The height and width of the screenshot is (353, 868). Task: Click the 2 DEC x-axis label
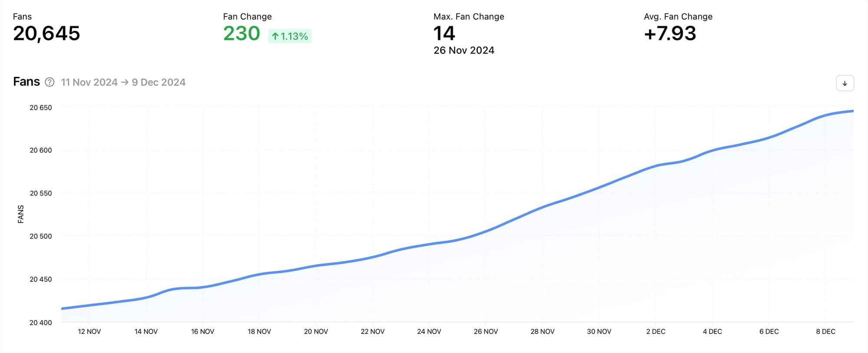pyautogui.click(x=656, y=331)
